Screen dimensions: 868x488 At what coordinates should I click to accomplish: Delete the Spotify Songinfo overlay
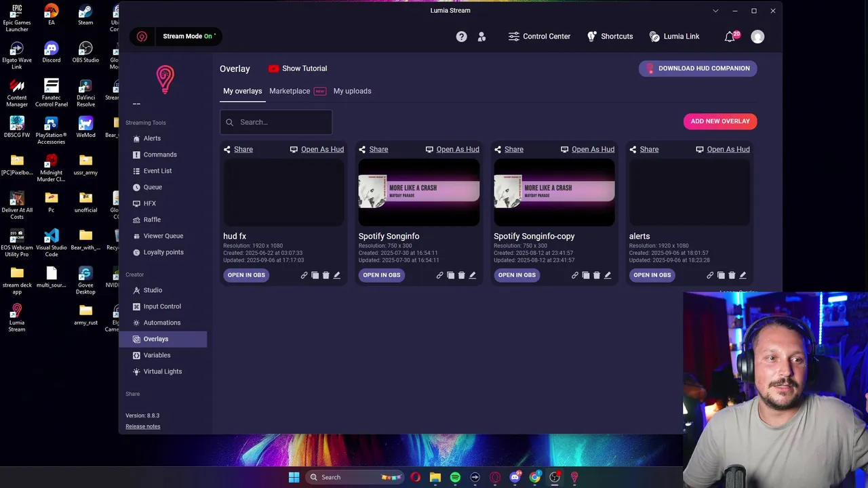[462, 275]
